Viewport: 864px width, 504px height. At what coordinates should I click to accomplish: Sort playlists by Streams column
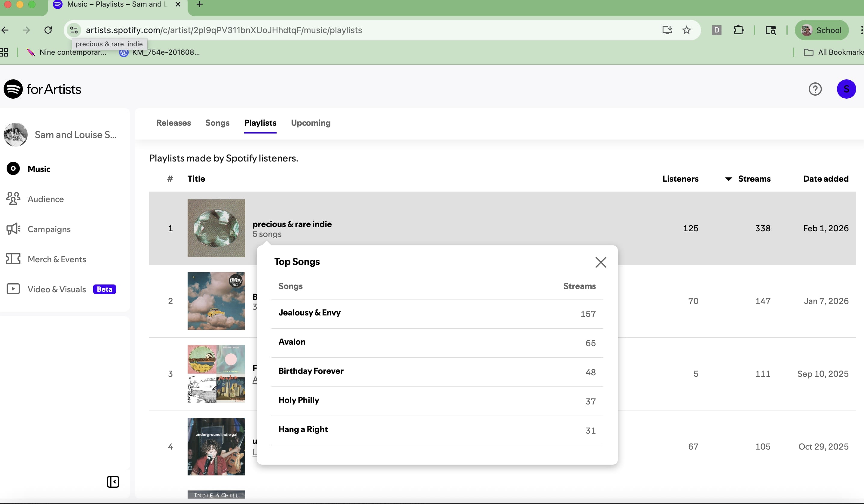pos(754,179)
